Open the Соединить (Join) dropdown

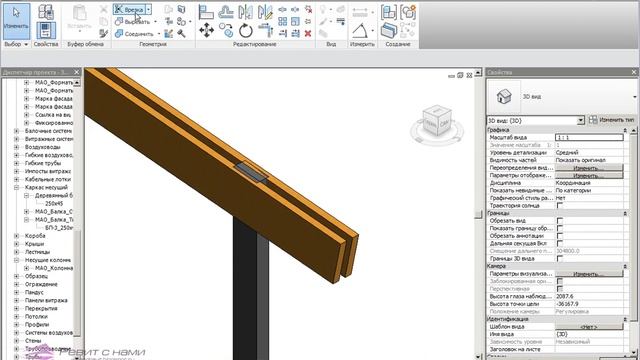coord(159,34)
